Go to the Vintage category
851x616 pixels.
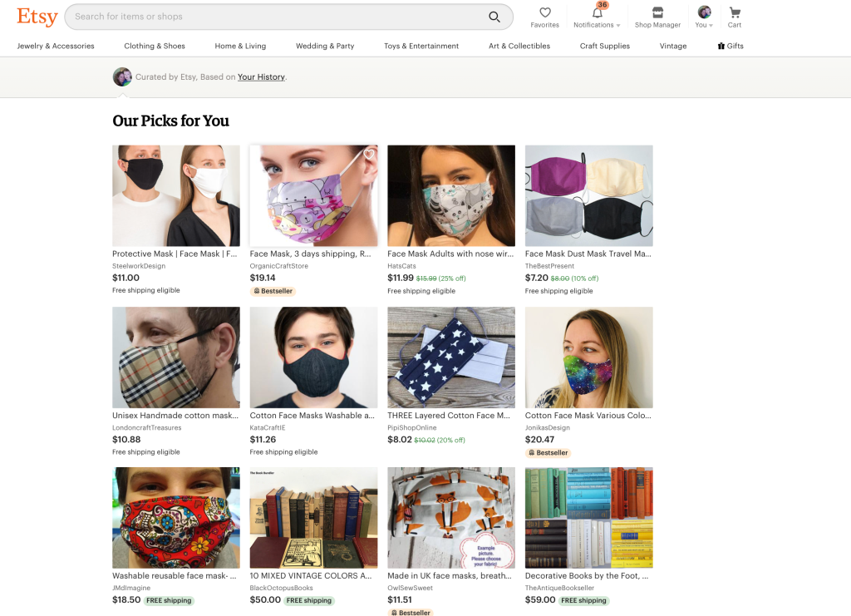pos(673,47)
